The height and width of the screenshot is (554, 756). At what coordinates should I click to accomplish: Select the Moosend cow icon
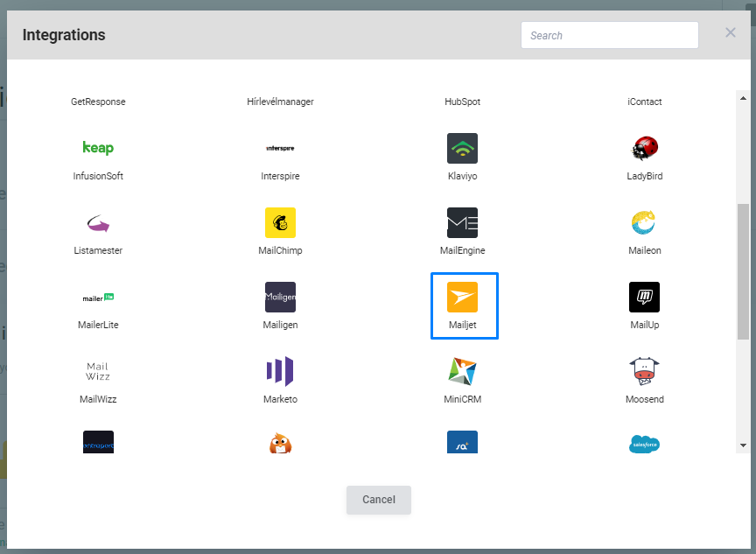pos(645,371)
